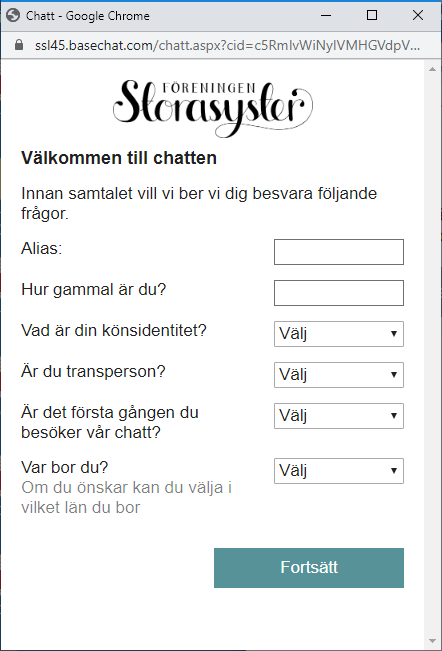
Task: Click the 'Alias:' label
Action: [42, 248]
